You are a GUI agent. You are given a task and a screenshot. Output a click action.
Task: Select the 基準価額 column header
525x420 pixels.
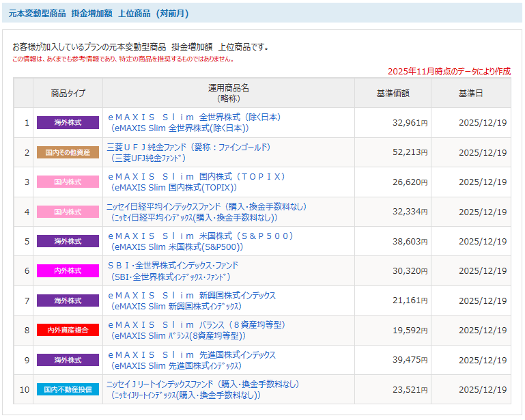(x=393, y=93)
